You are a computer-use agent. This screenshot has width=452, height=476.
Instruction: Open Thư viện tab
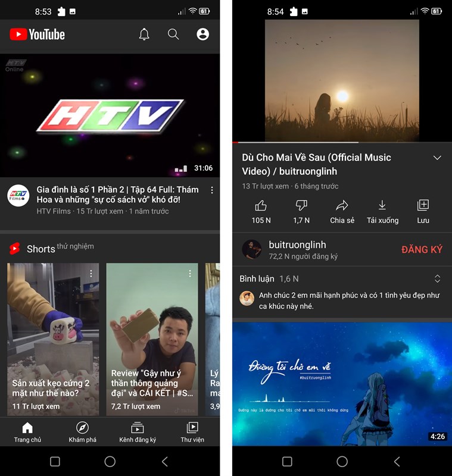click(192, 433)
